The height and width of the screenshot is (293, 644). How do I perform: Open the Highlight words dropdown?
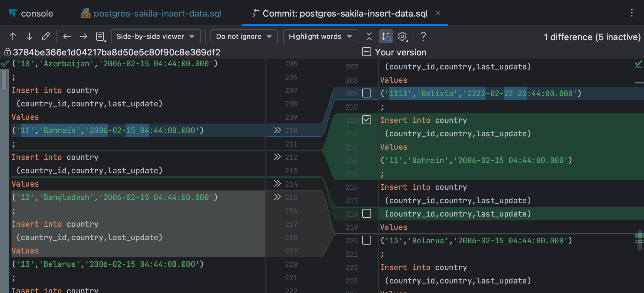[320, 36]
